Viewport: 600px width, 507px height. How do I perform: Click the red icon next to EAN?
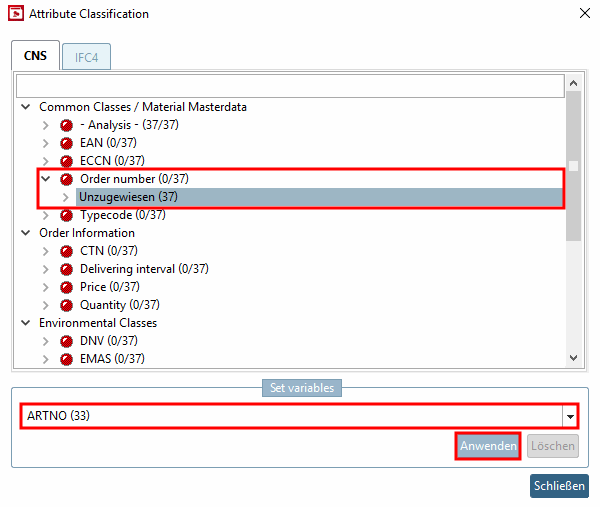pos(67,143)
